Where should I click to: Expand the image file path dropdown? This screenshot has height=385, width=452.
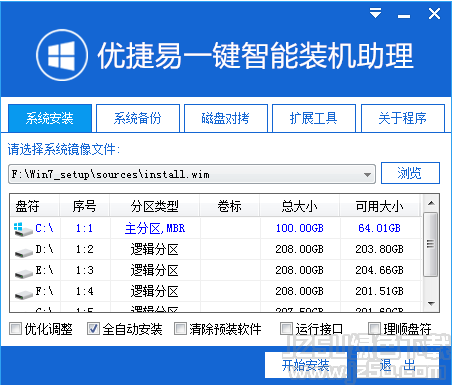[x=367, y=175]
